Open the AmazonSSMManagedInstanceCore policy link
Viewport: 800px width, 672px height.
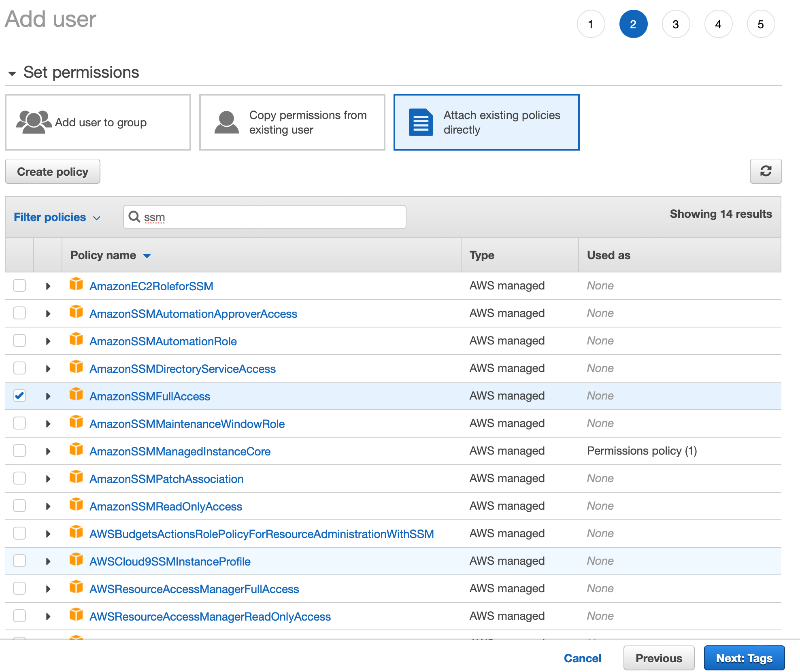click(x=180, y=451)
